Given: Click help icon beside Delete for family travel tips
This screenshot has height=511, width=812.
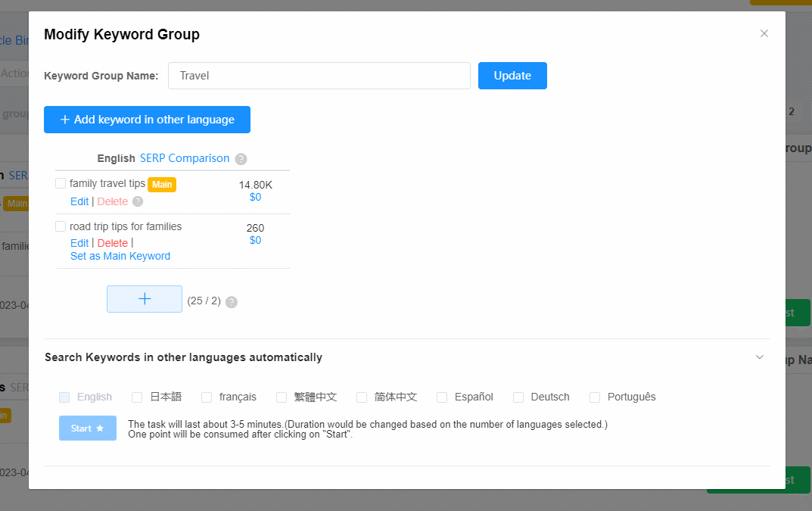Looking at the screenshot, I should click(138, 201).
